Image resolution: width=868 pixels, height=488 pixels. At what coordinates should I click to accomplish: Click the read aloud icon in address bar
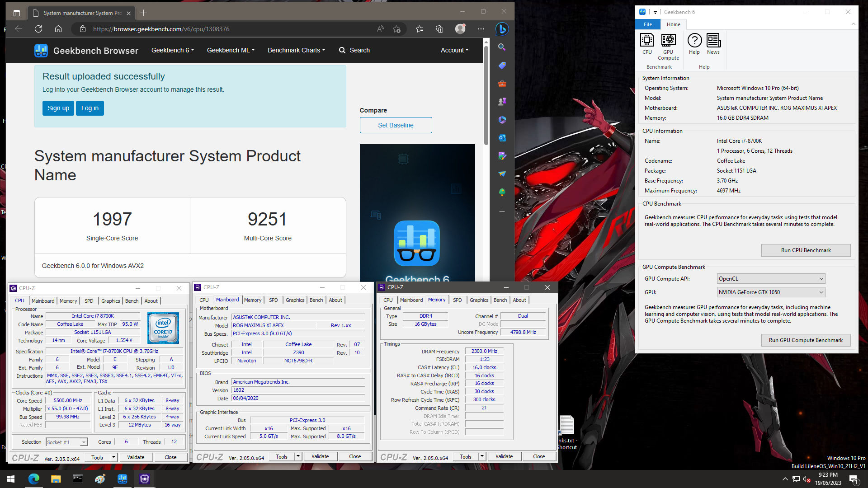(380, 29)
